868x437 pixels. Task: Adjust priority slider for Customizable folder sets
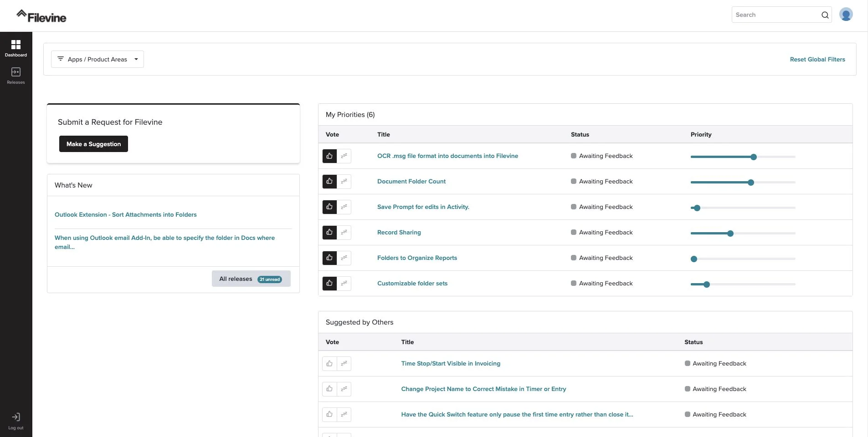click(x=707, y=285)
